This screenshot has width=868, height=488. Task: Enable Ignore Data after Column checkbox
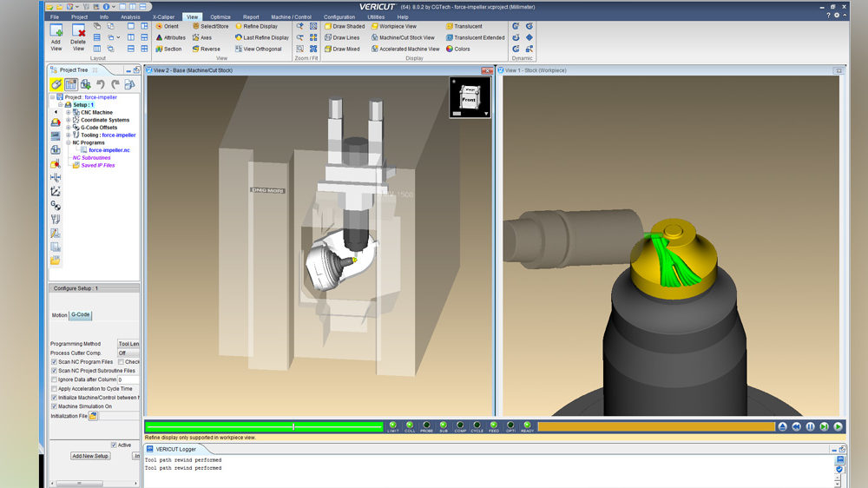(x=54, y=379)
